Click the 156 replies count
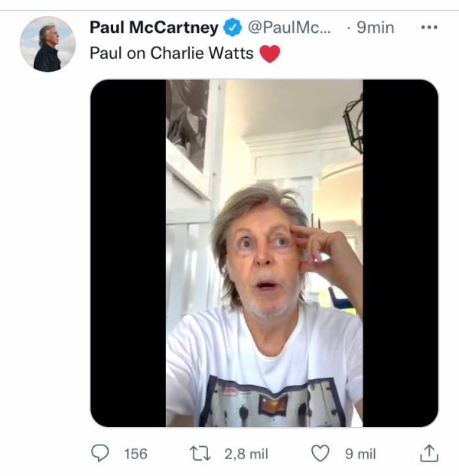The height and width of the screenshot is (476, 459). click(135, 454)
